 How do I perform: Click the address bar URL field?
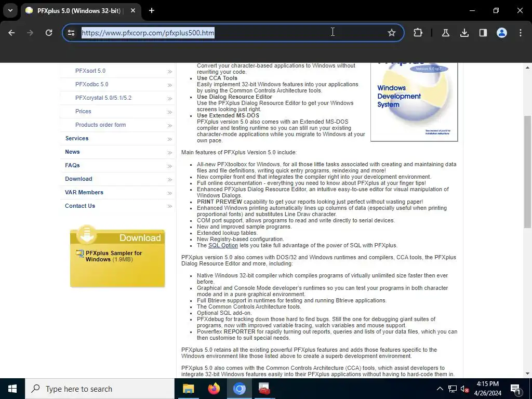tap(232, 33)
